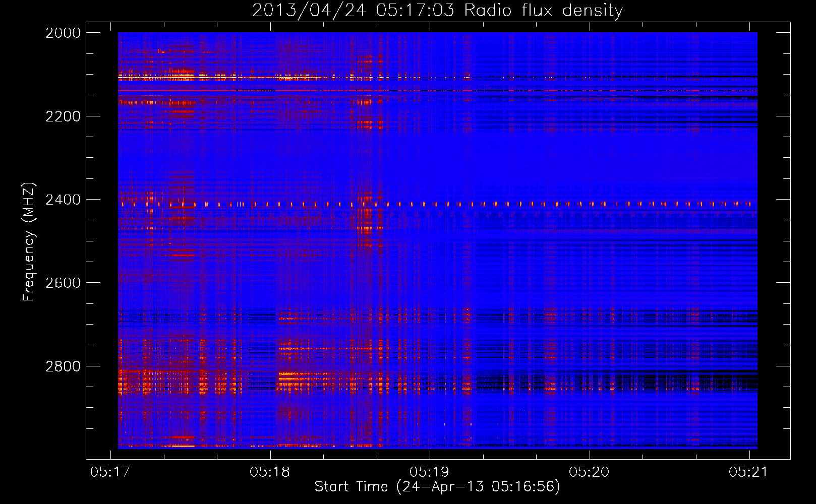Click the plot title "2013/04/24 05:17:03 Radio flux density"
Image resolution: width=816 pixels, height=504 pixels.
point(437,11)
